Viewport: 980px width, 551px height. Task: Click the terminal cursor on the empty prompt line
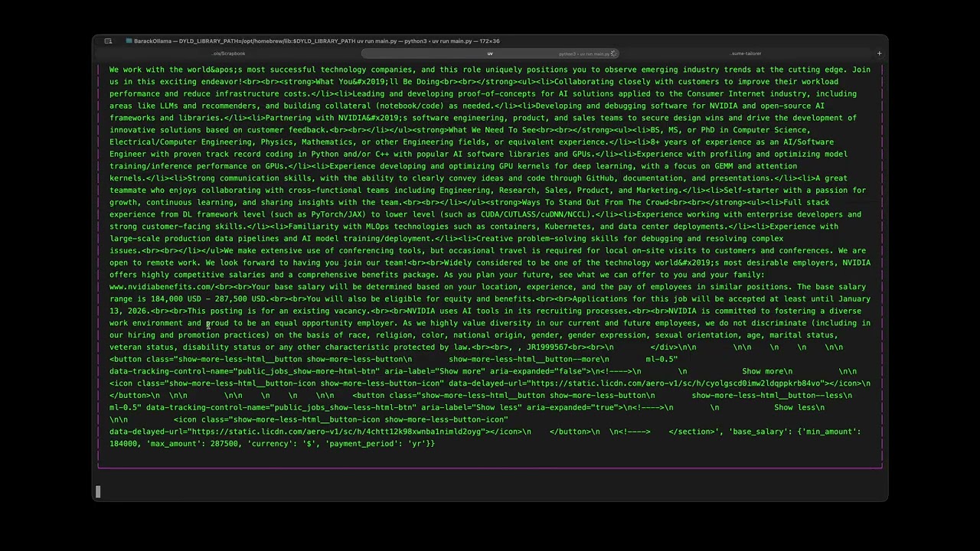click(98, 492)
